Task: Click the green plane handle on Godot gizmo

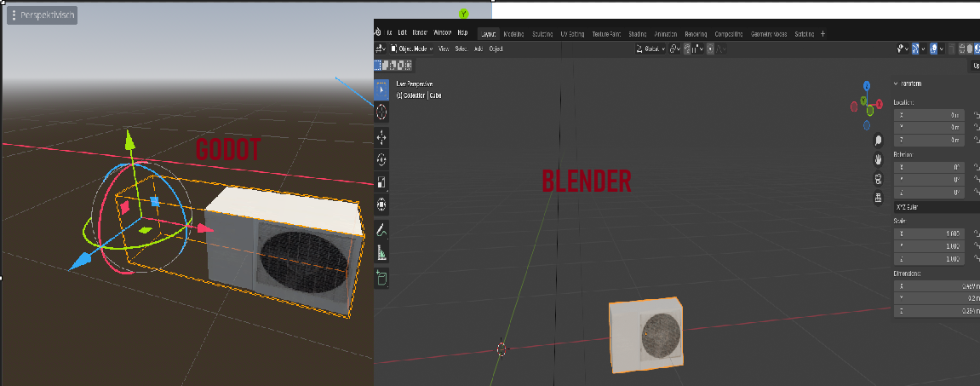Action: pyautogui.click(x=145, y=230)
